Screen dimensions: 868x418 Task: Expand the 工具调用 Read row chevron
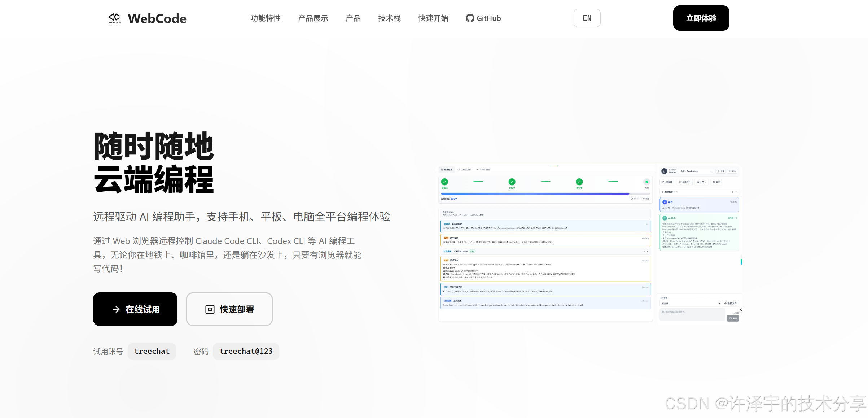[647, 251]
